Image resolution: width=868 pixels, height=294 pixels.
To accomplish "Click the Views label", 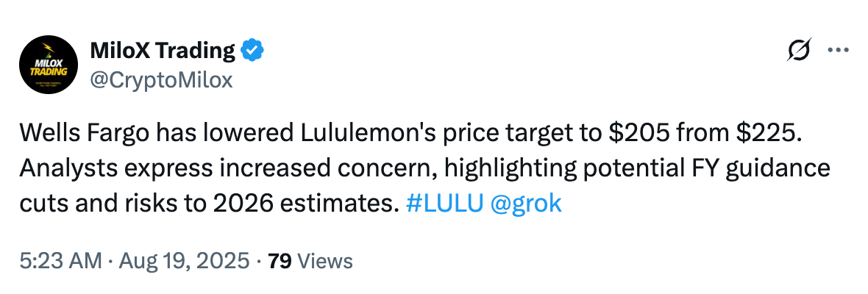I will [x=323, y=260].
